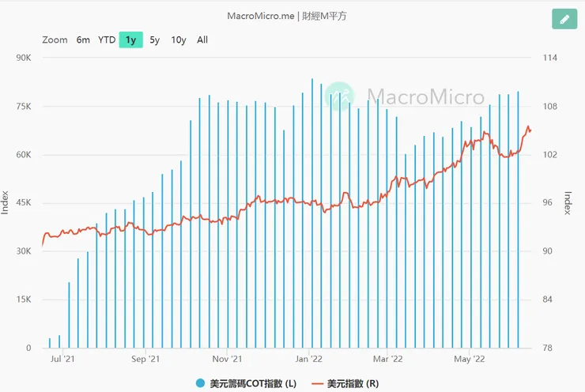
Task: Toggle the 美元籌碼COT指數 (L) legend series
Action: [x=246, y=383]
